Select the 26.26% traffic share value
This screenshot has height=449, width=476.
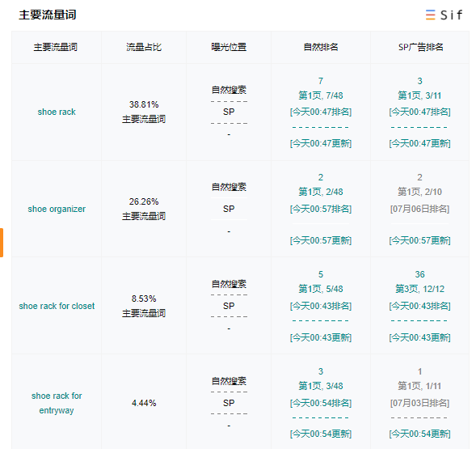[144, 201]
